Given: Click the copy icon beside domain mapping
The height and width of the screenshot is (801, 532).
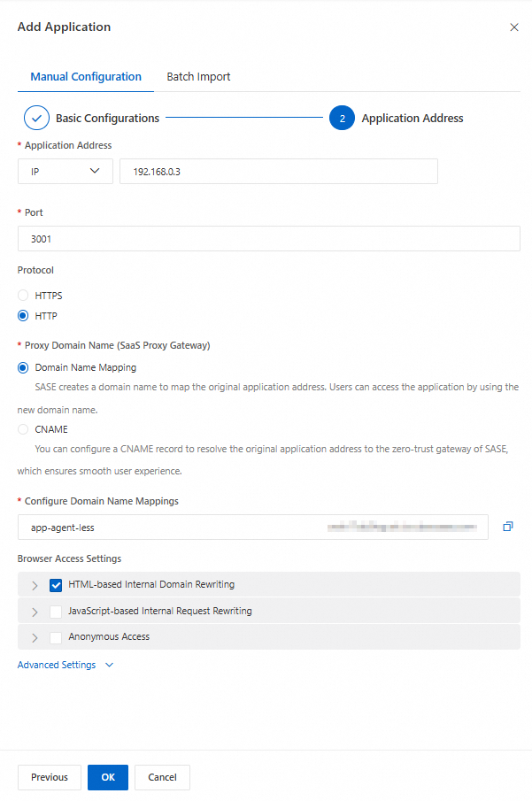Looking at the screenshot, I should point(507,526).
